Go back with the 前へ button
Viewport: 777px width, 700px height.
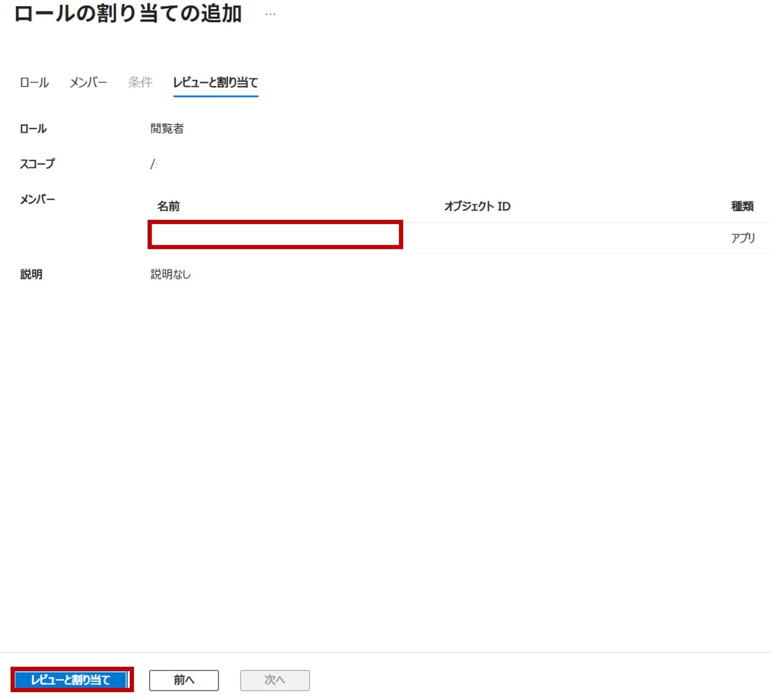(184, 680)
